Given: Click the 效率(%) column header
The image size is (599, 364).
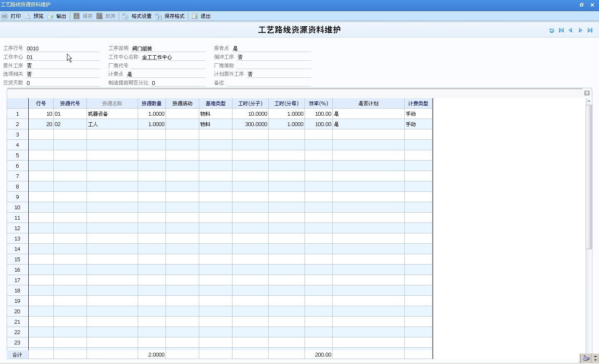Looking at the screenshot, I should click(319, 104).
